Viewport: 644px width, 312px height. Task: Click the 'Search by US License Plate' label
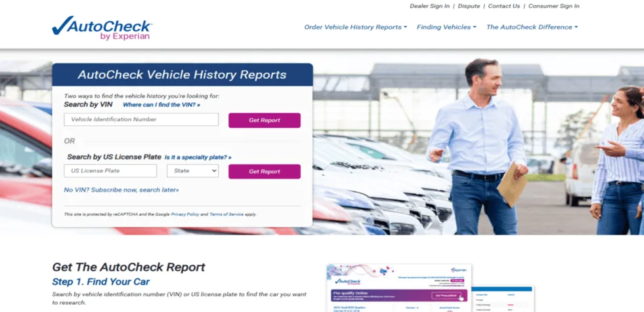114,157
